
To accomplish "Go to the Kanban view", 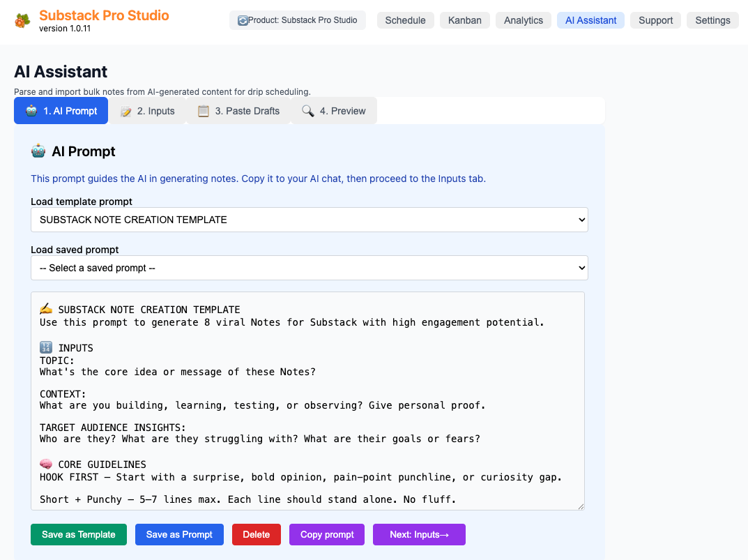I will [x=465, y=20].
